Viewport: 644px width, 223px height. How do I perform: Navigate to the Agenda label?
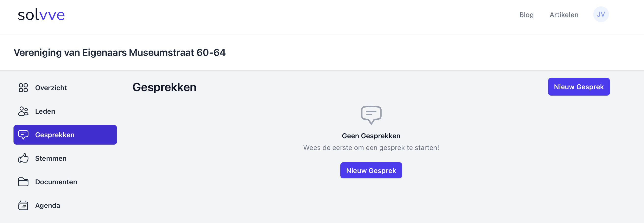click(48, 206)
